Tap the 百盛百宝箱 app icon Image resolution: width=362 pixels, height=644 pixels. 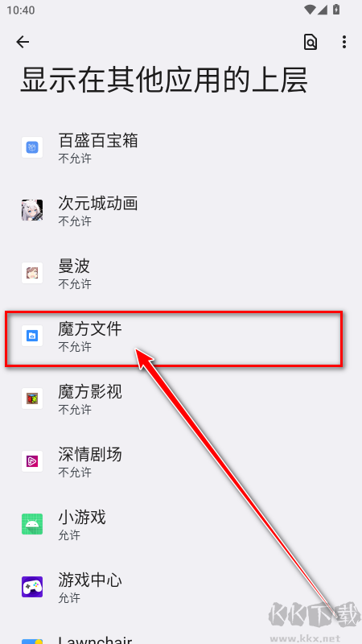click(32, 147)
